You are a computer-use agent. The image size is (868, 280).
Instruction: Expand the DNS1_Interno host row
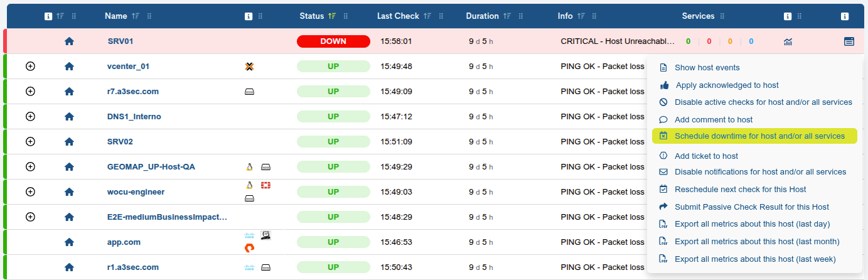[30, 116]
